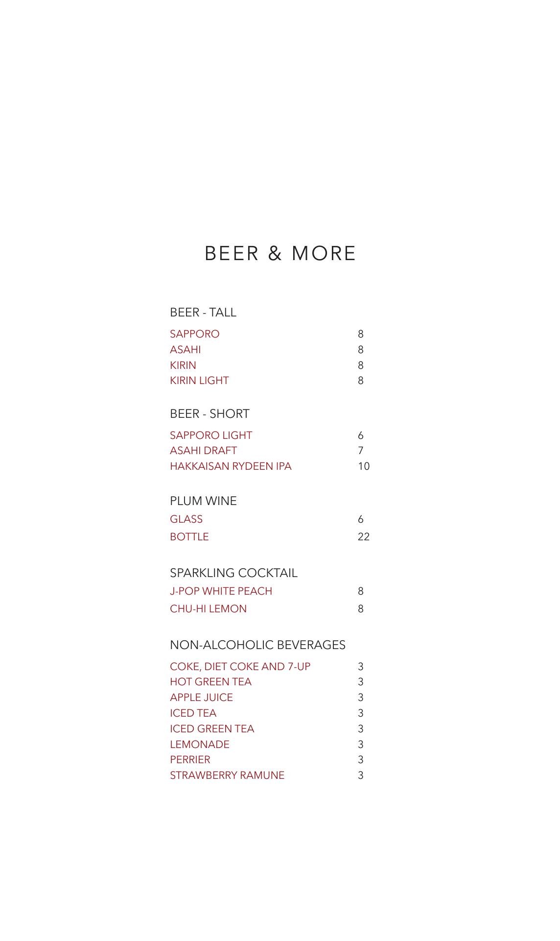Choose the plum wine BOTTLE option

pyautogui.click(x=189, y=537)
